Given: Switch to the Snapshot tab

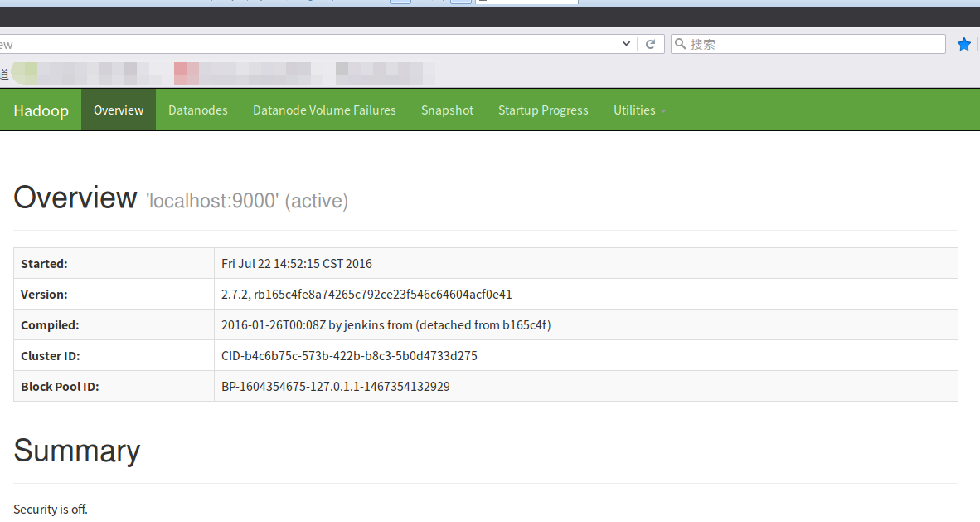Looking at the screenshot, I should point(447,110).
